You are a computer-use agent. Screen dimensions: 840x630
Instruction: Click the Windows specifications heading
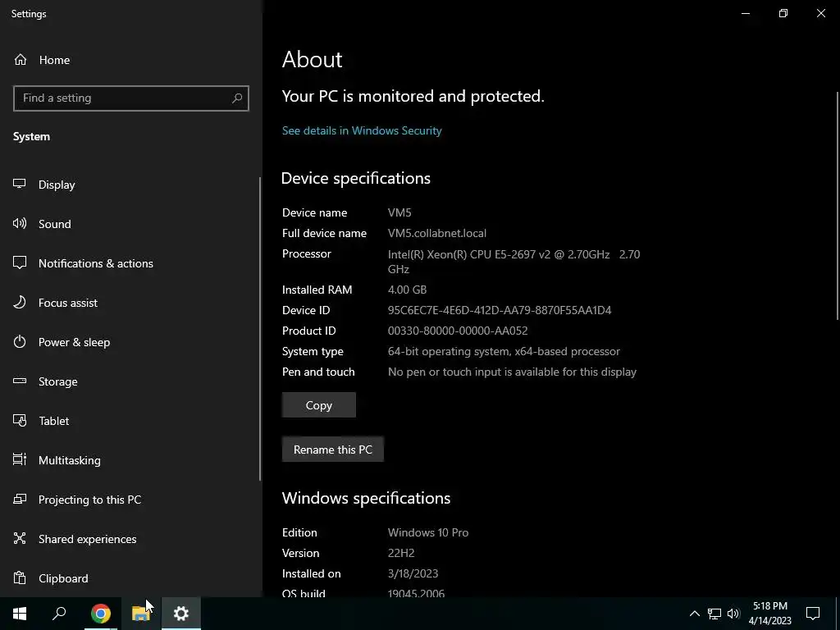366,498
